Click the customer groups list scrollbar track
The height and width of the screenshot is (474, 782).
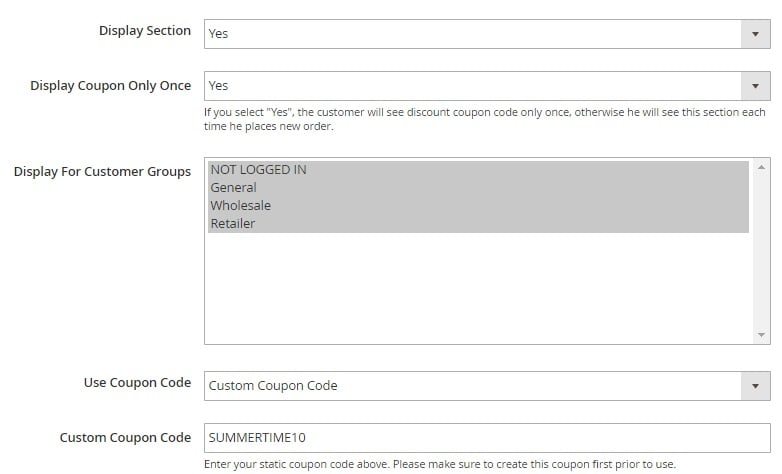[761, 251]
